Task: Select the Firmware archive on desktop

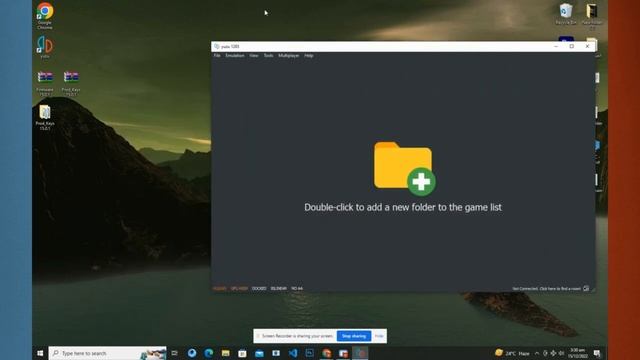Action: tap(45, 83)
